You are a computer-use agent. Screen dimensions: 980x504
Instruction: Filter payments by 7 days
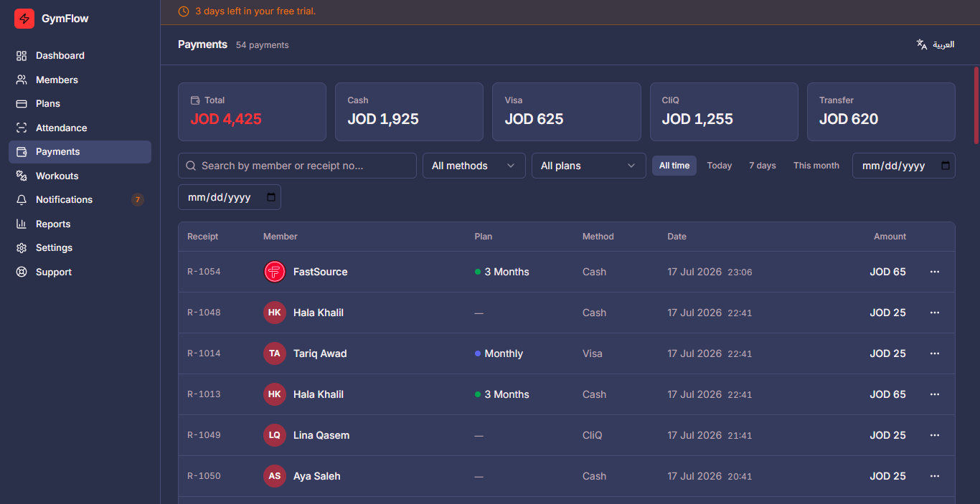click(x=763, y=166)
